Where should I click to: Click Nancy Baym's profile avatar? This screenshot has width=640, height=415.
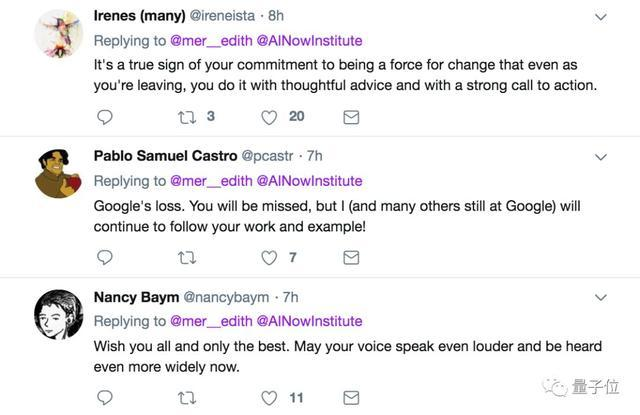pyautogui.click(x=58, y=314)
